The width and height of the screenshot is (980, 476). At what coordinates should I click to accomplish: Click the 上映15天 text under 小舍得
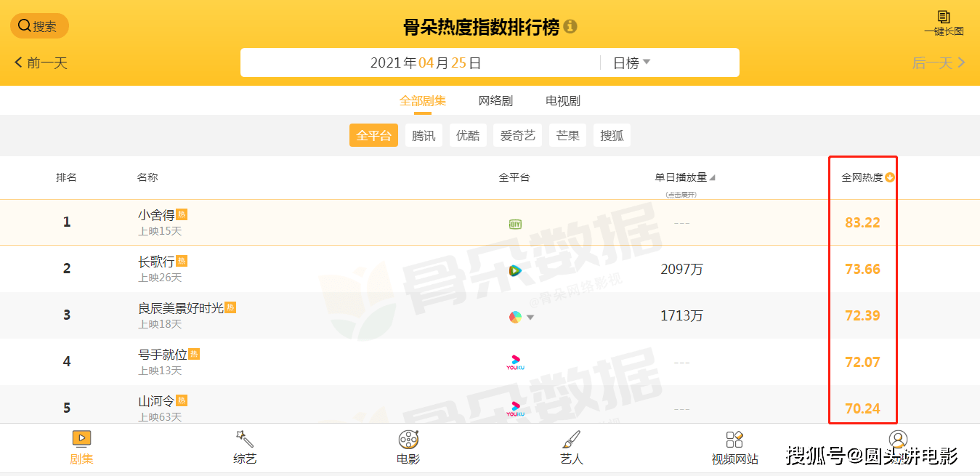point(160,231)
